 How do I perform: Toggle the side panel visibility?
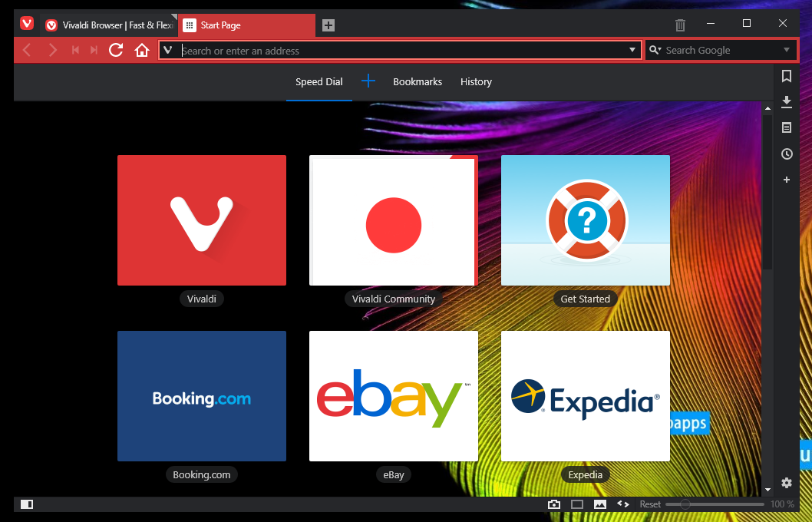tap(27, 504)
